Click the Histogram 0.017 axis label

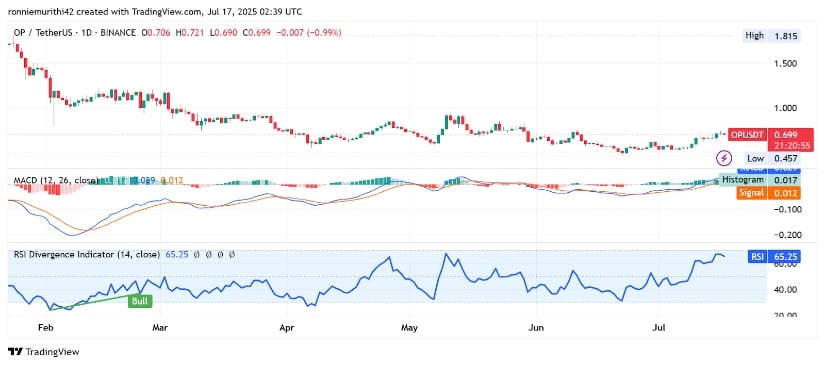[760, 180]
